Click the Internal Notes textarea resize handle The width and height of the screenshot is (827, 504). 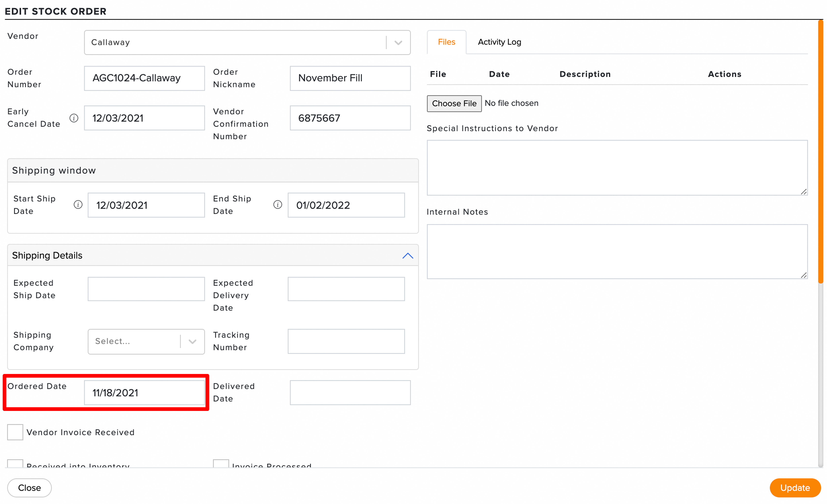803,275
